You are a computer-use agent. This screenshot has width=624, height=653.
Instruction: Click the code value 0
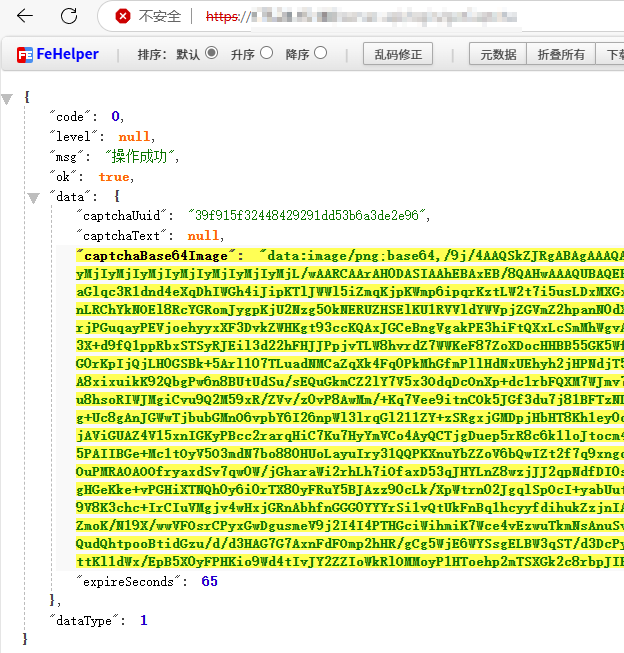click(115, 116)
